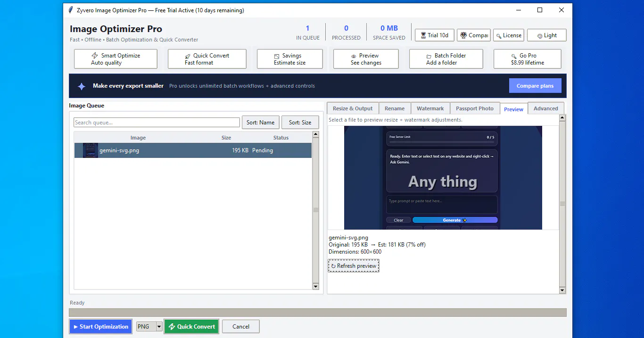Click the Cancel button

(x=241, y=327)
